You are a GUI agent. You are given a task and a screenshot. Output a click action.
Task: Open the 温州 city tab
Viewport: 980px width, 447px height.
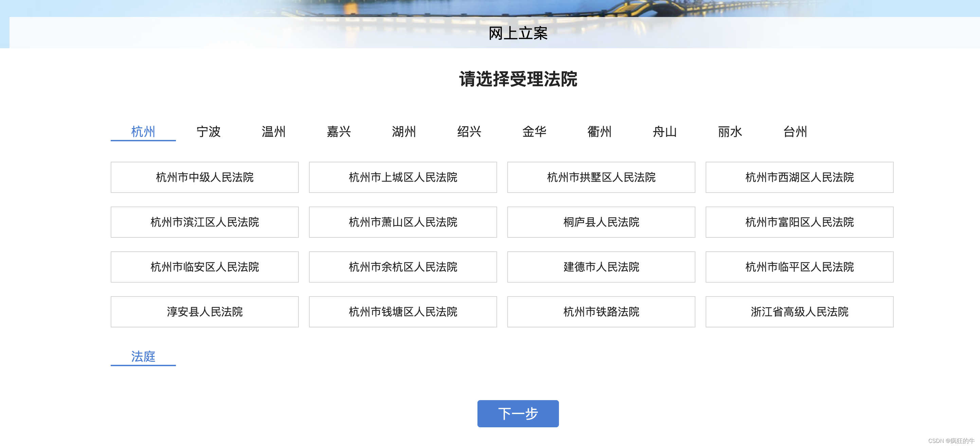point(273,132)
